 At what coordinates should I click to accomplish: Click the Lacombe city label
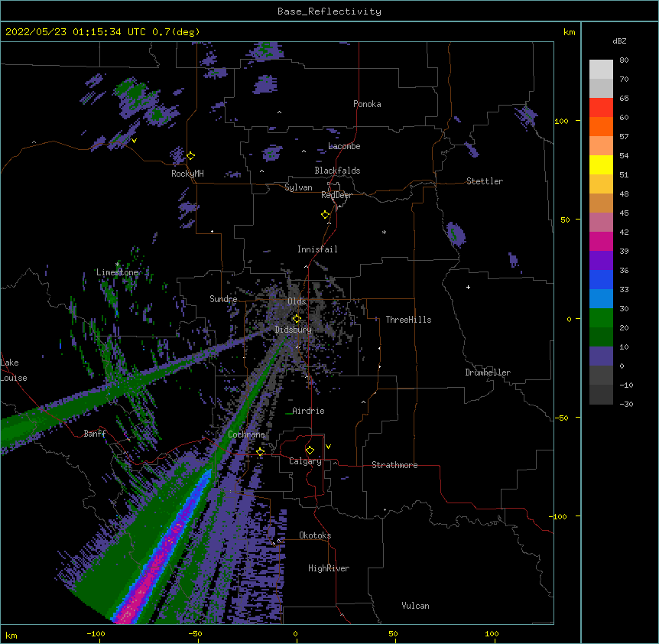pyautogui.click(x=344, y=146)
